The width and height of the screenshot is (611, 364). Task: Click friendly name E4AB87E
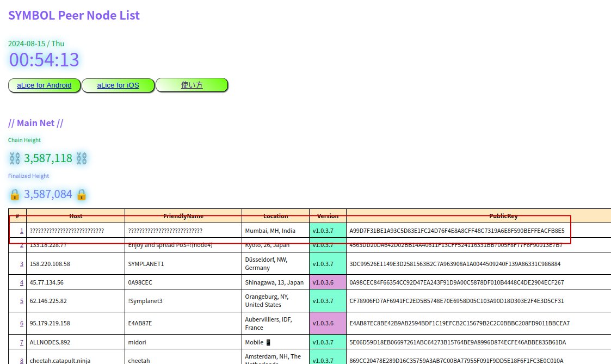click(140, 323)
